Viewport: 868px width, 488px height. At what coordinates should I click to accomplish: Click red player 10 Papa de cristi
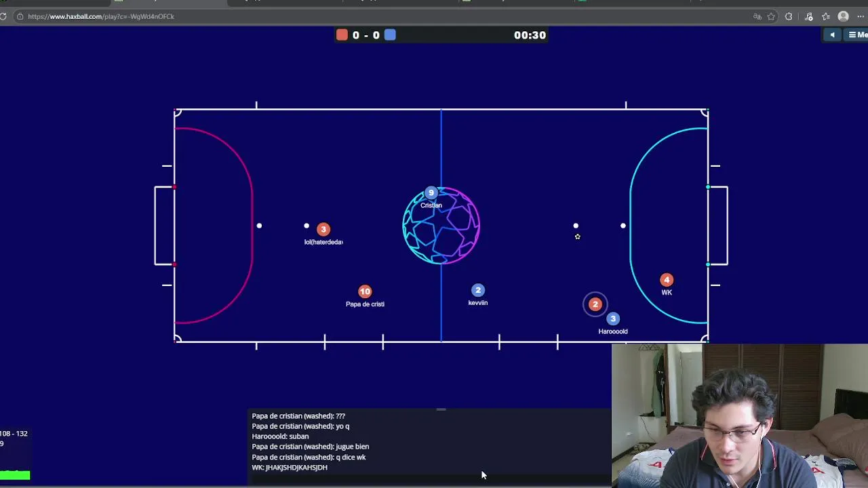point(365,291)
